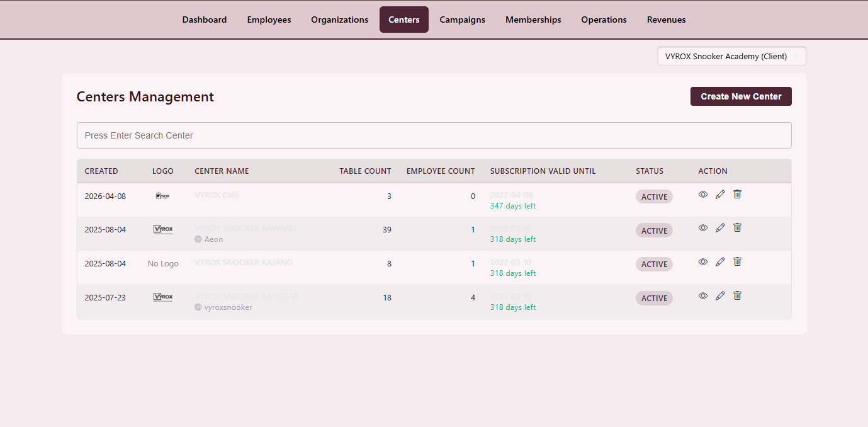Navigate to the Memberships tab
Image resolution: width=868 pixels, height=427 pixels.
click(x=533, y=20)
